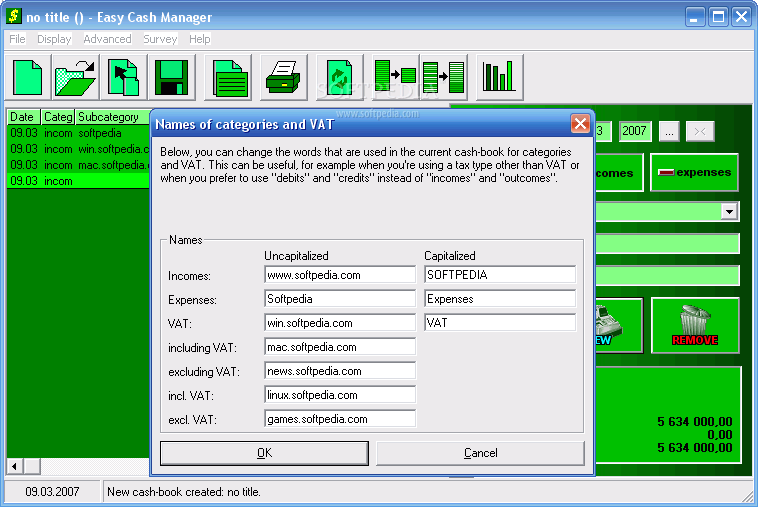Print with the printer toolbar icon
The height and width of the screenshot is (507, 758).
point(284,77)
